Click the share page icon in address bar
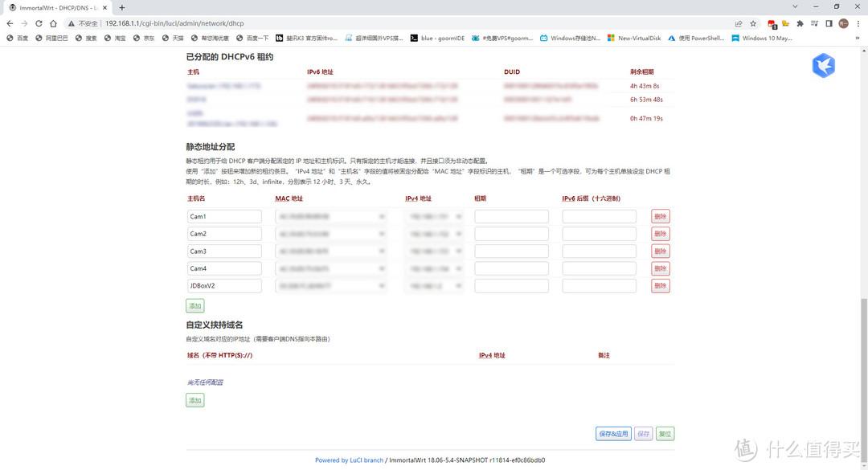The height and width of the screenshot is (470, 868). click(739, 23)
